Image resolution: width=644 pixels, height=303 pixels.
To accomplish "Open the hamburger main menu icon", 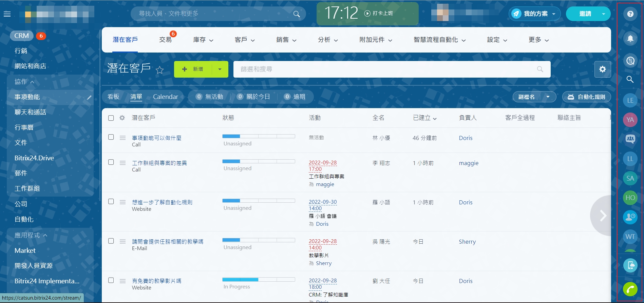I will [7, 14].
